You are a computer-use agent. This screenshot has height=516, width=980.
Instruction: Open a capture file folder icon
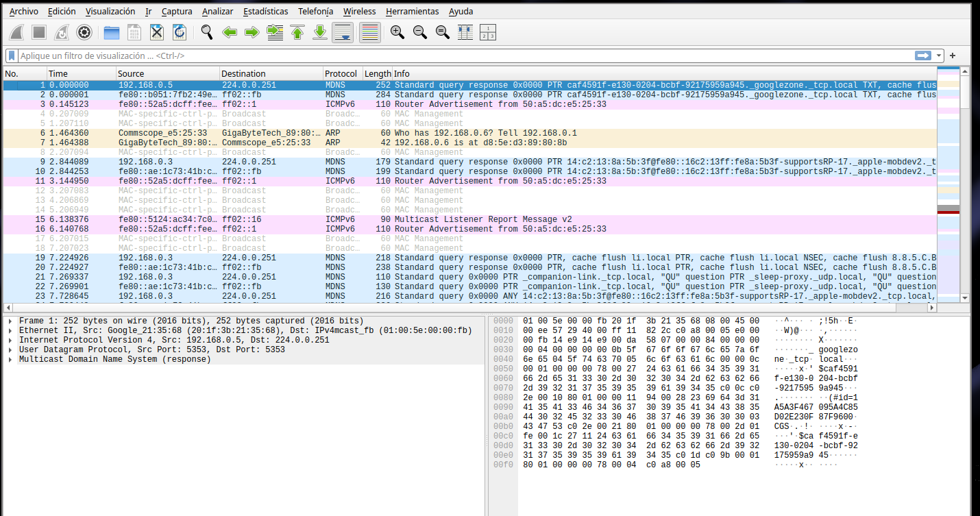click(x=112, y=32)
